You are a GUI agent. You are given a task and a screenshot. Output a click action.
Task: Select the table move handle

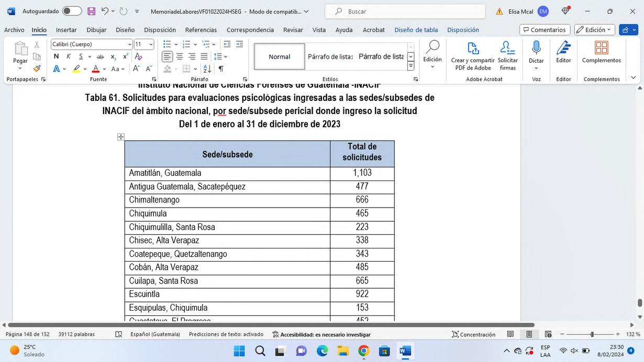click(121, 137)
